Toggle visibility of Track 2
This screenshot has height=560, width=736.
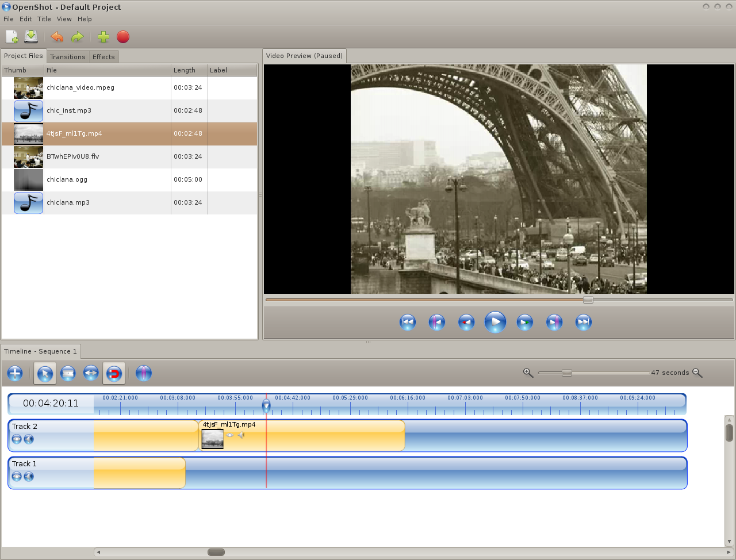coord(17,439)
